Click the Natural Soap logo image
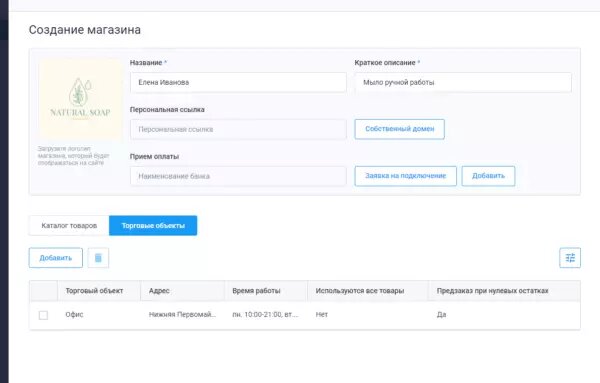This screenshot has width=600, height=383. click(x=80, y=98)
